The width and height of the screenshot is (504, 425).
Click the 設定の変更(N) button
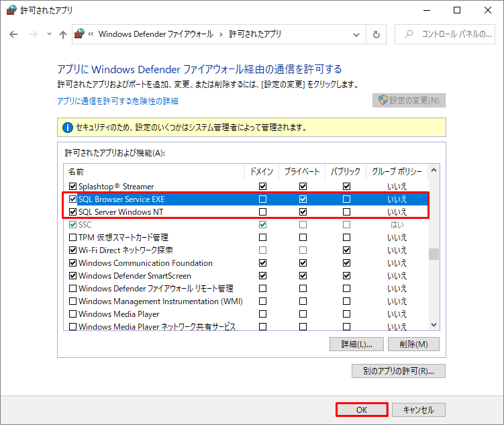pyautogui.click(x=409, y=100)
